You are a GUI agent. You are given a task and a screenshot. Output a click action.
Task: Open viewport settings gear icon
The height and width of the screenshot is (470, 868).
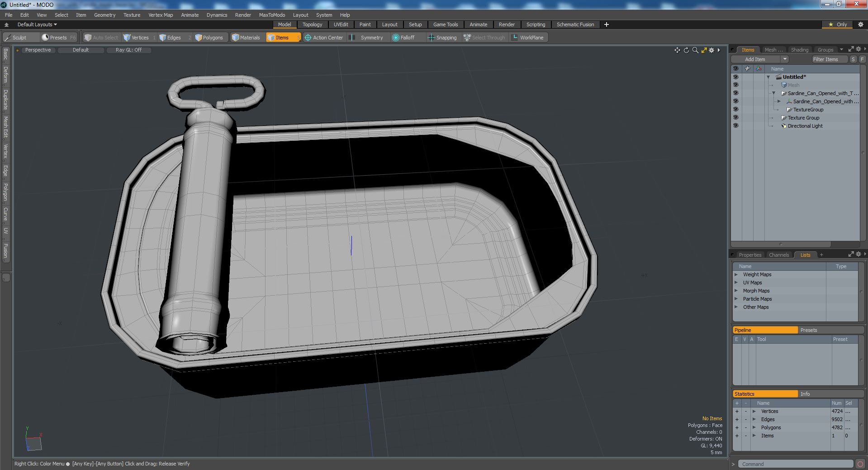[x=711, y=50]
